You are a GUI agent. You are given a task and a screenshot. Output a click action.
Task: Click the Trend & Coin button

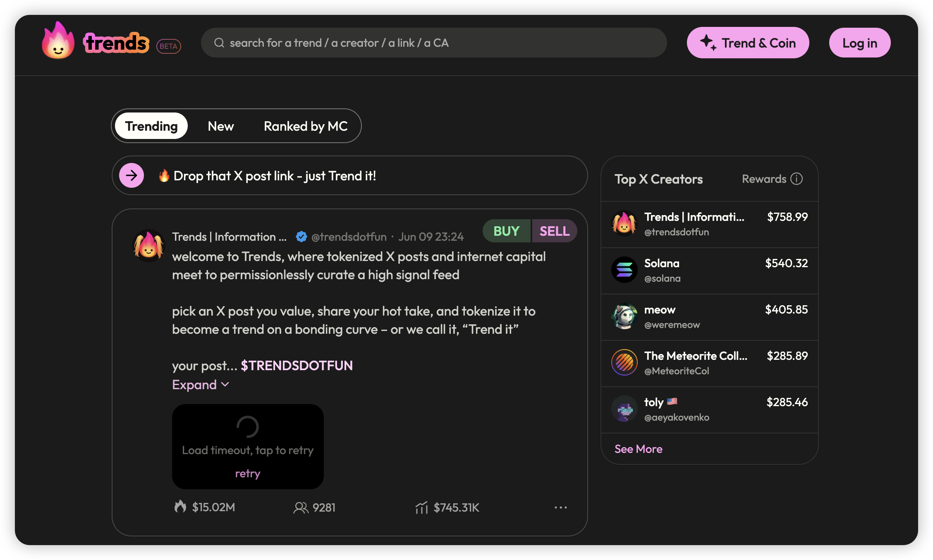(x=748, y=43)
